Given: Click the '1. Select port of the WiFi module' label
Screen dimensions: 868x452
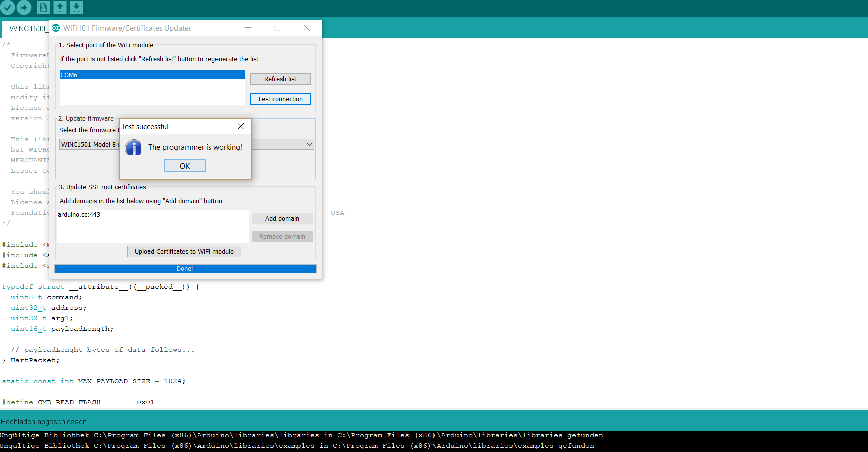Looking at the screenshot, I should (x=106, y=45).
